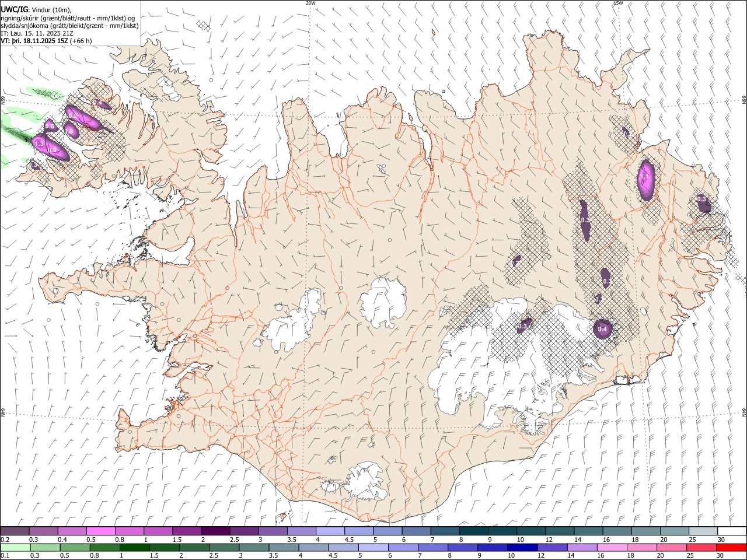Pick the dark purple 0.2 swatch in purple legend
Image resolution: width=747 pixels, height=560 pixels.
(15, 531)
